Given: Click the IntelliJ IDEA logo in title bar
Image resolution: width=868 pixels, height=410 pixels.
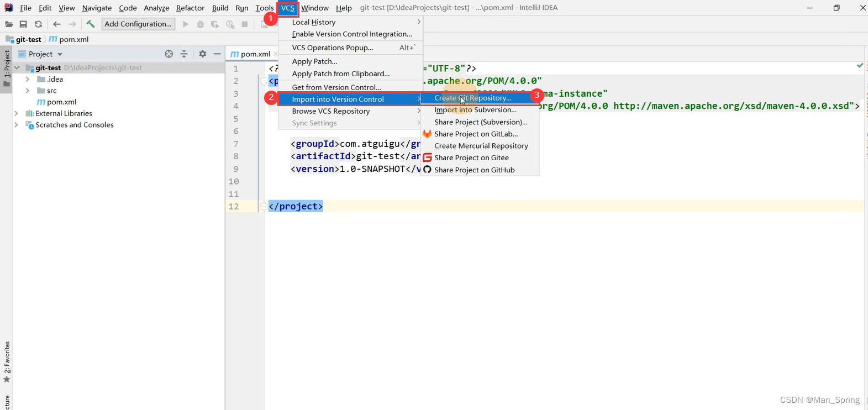Looking at the screenshot, I should pyautogui.click(x=9, y=8).
